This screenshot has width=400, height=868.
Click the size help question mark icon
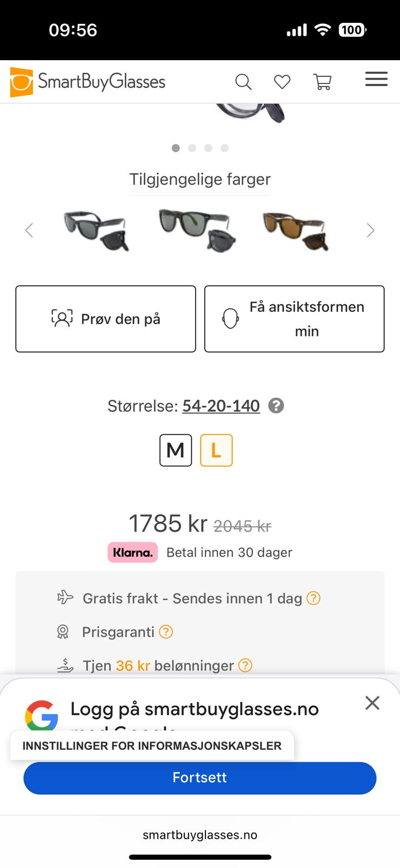[x=276, y=406]
